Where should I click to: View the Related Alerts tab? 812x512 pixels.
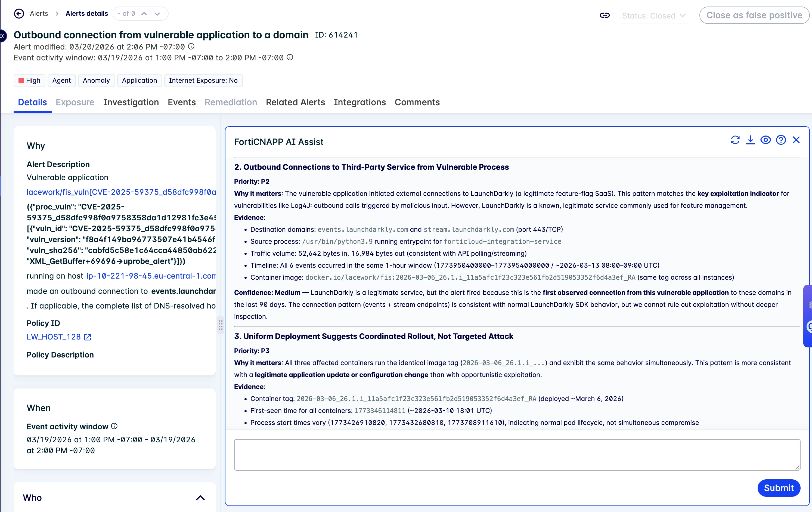(x=295, y=102)
